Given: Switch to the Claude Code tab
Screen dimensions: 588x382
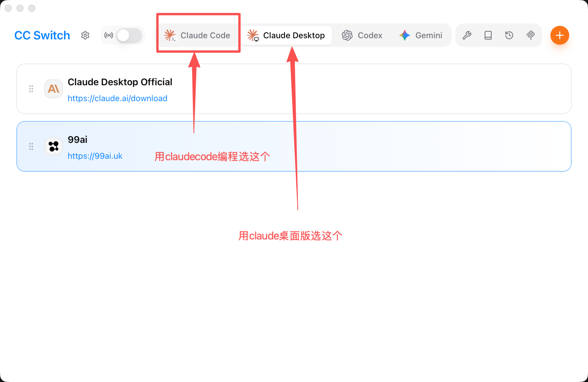Looking at the screenshot, I should pyautogui.click(x=198, y=35).
